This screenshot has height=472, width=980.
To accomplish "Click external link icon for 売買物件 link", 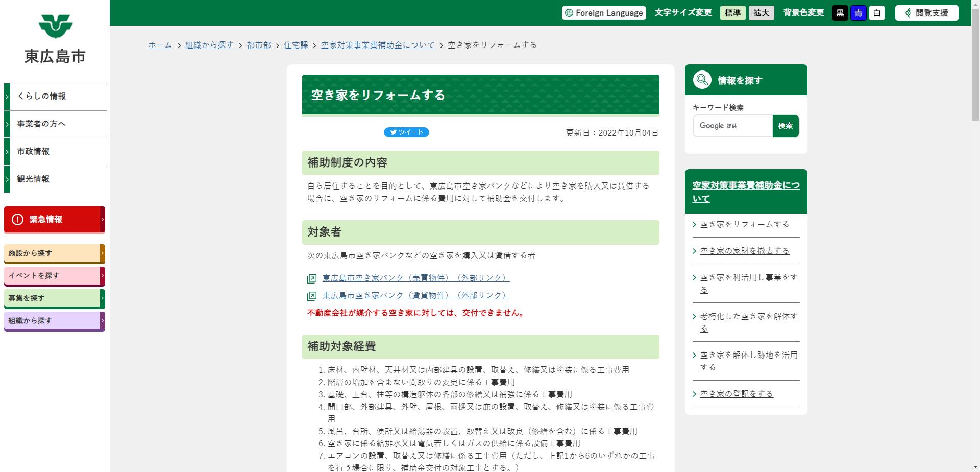I will pyautogui.click(x=312, y=278).
